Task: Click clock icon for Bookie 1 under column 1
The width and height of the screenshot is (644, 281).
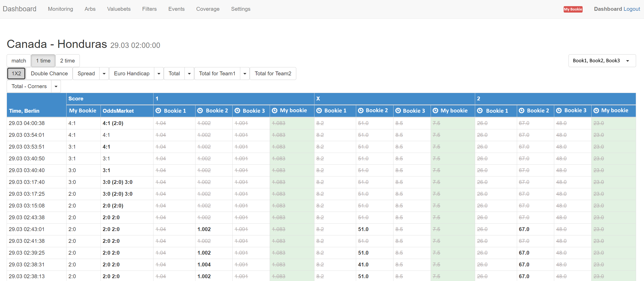Action: (x=158, y=111)
